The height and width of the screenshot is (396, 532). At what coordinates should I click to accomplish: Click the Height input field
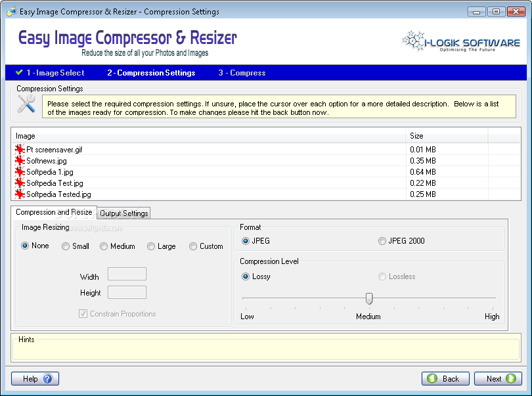[x=127, y=292]
